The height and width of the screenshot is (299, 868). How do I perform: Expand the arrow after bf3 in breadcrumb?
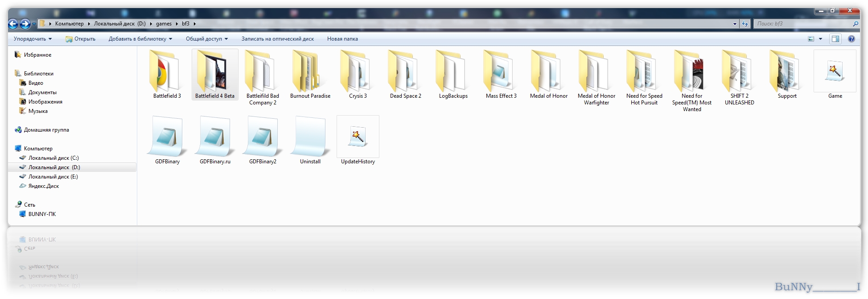(x=195, y=24)
